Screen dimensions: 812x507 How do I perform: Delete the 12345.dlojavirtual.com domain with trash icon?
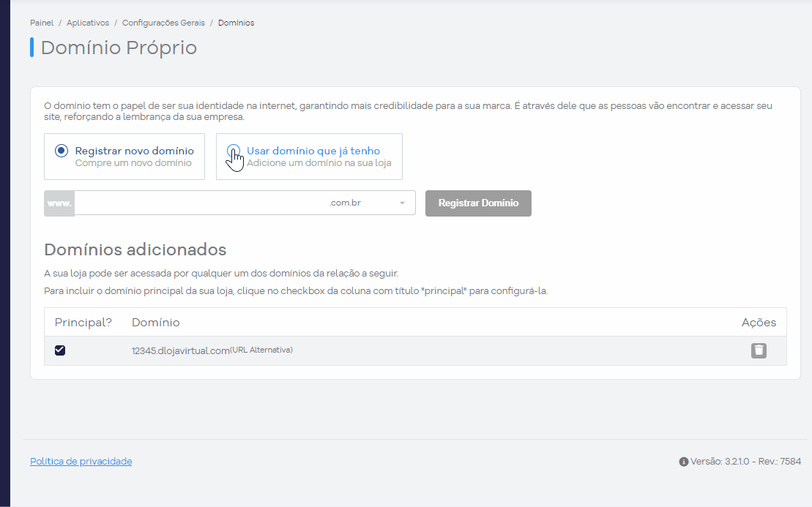pyautogui.click(x=759, y=350)
